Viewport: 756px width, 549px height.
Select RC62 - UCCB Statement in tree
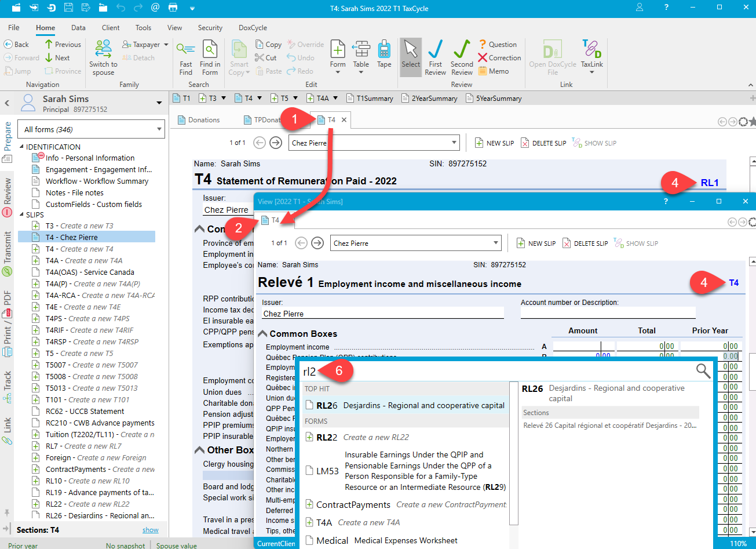click(x=85, y=411)
